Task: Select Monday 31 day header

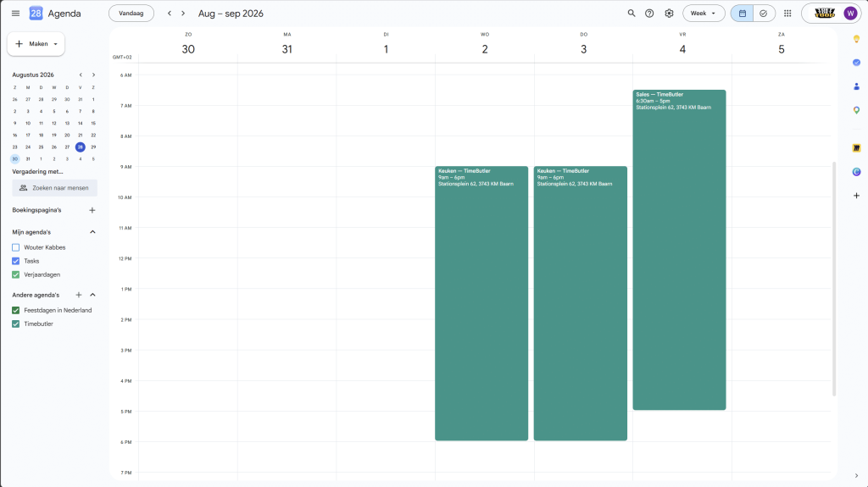Action: (x=287, y=49)
